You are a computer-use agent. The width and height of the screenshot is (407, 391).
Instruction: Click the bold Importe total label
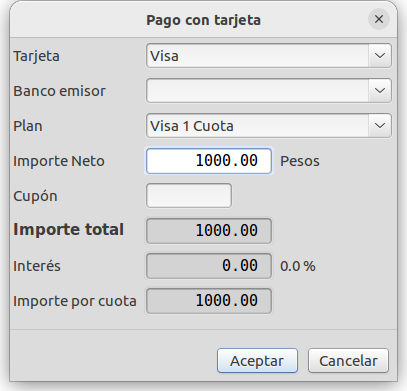pos(68,230)
